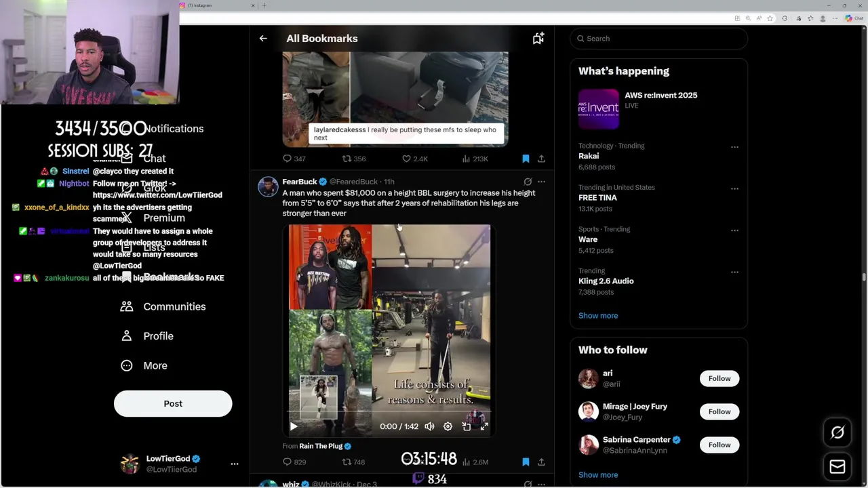Click the Post button
This screenshot has height=488, width=868.
tap(173, 404)
